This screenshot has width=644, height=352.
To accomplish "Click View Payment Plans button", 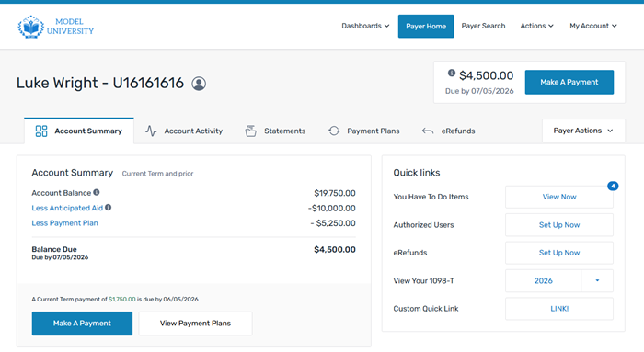I will (195, 324).
